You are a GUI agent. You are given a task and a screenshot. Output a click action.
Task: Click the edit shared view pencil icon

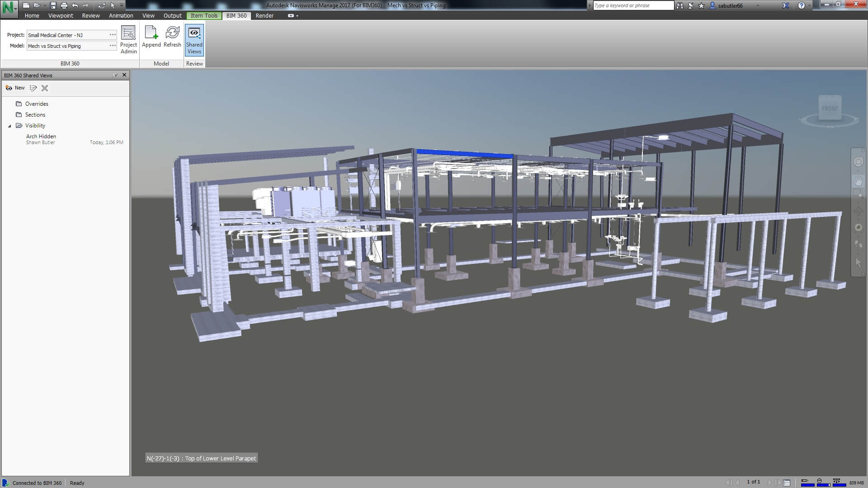click(x=33, y=88)
